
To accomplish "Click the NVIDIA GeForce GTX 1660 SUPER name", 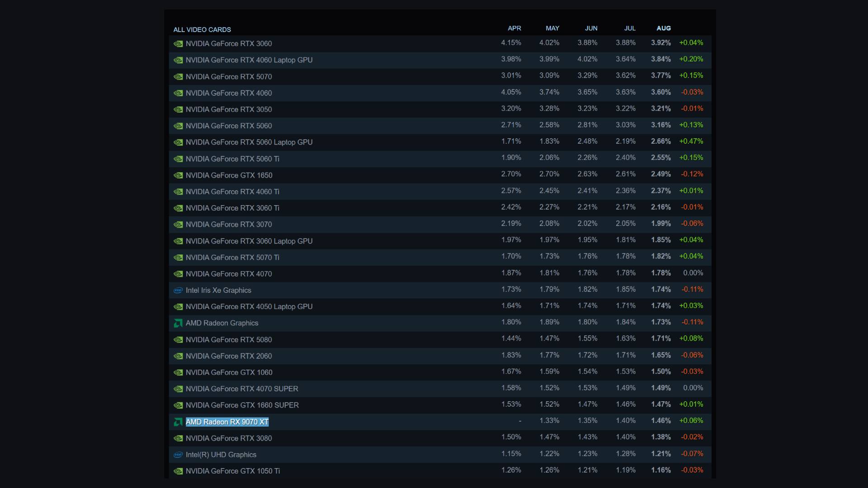I will click(242, 405).
